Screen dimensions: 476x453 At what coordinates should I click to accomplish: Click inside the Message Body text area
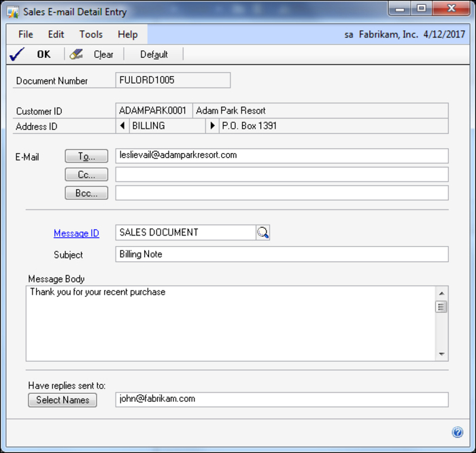point(231,323)
